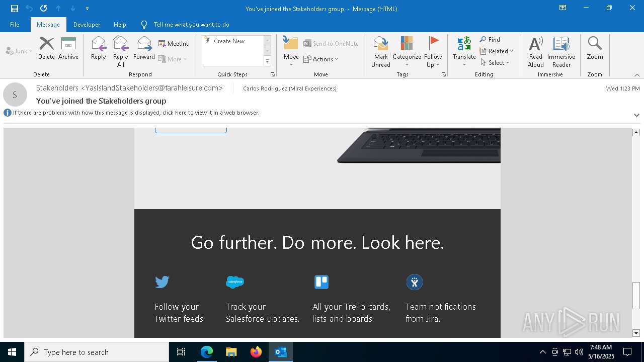
Task: Open Task View on taskbar
Action: pos(181,352)
